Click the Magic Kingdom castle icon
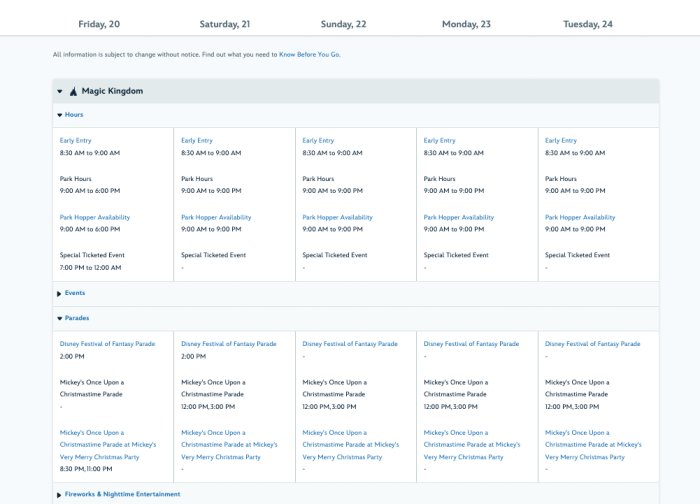700x504 pixels. pyautogui.click(x=73, y=91)
